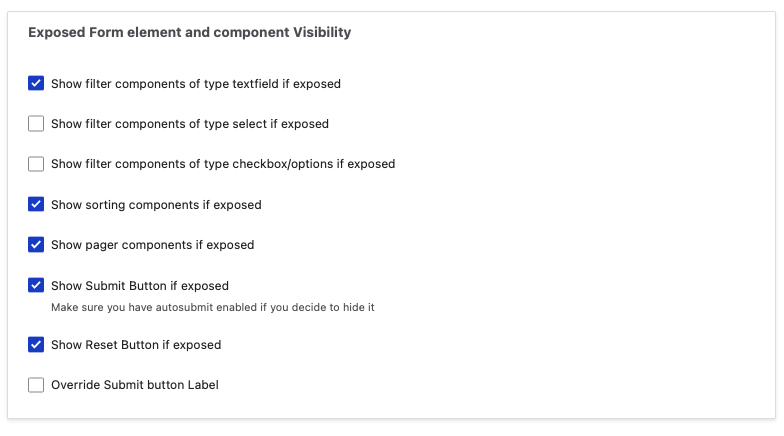
Task: Enable the Override Submit button Label checkbox
Action: coord(36,385)
